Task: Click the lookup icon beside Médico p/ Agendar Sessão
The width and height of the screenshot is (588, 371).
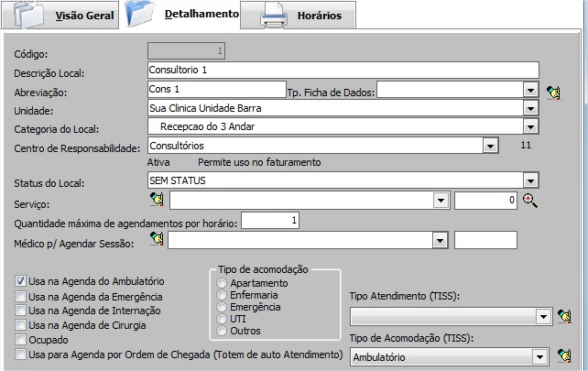Action: point(156,239)
